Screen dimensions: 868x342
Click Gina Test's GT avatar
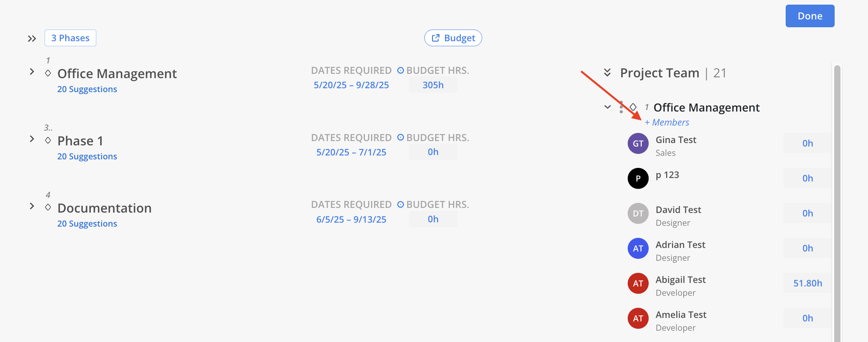coord(638,143)
